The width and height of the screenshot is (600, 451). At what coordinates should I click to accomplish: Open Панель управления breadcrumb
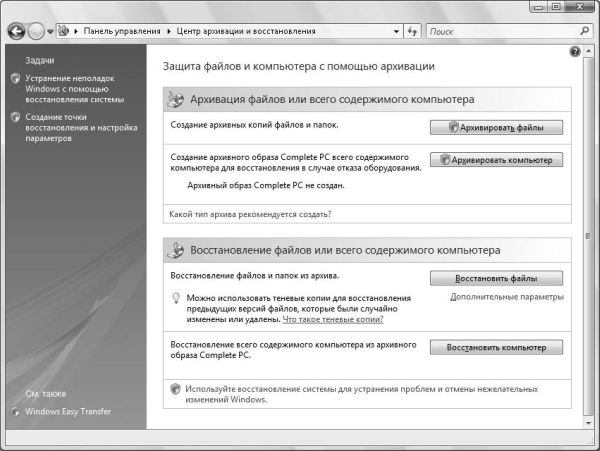122,31
